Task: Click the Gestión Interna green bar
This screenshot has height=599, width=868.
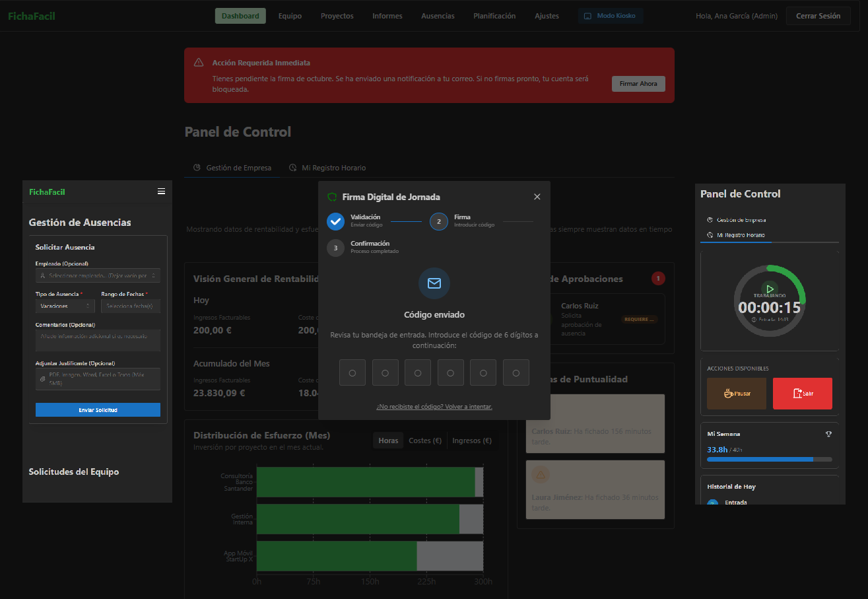Action: pos(358,519)
